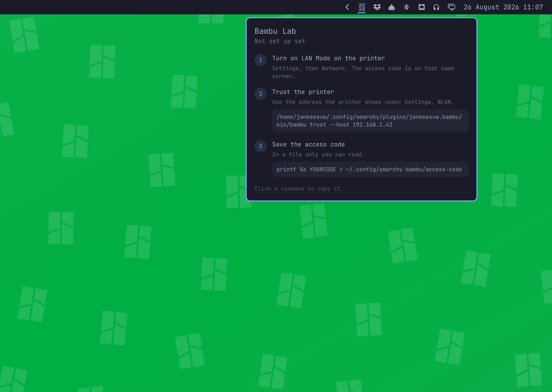Click the ethernet network icon
Screen dimensions: 552x392
coord(422,7)
